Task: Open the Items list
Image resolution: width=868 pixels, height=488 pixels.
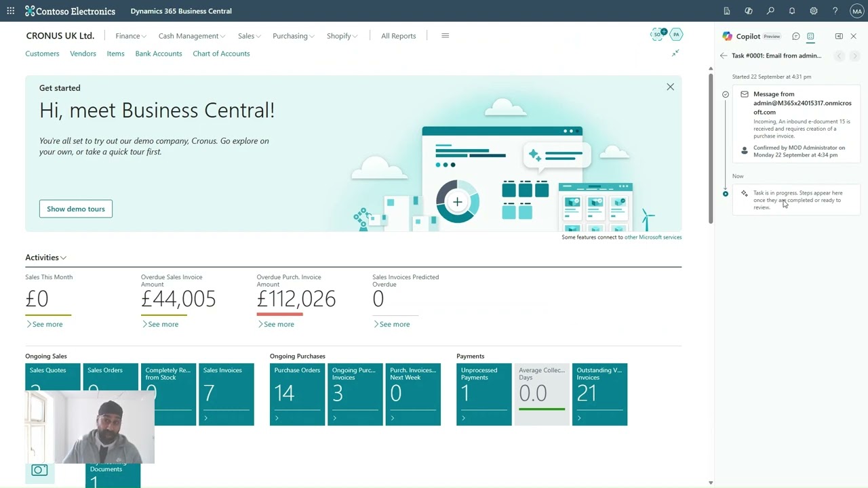Action: (x=115, y=54)
